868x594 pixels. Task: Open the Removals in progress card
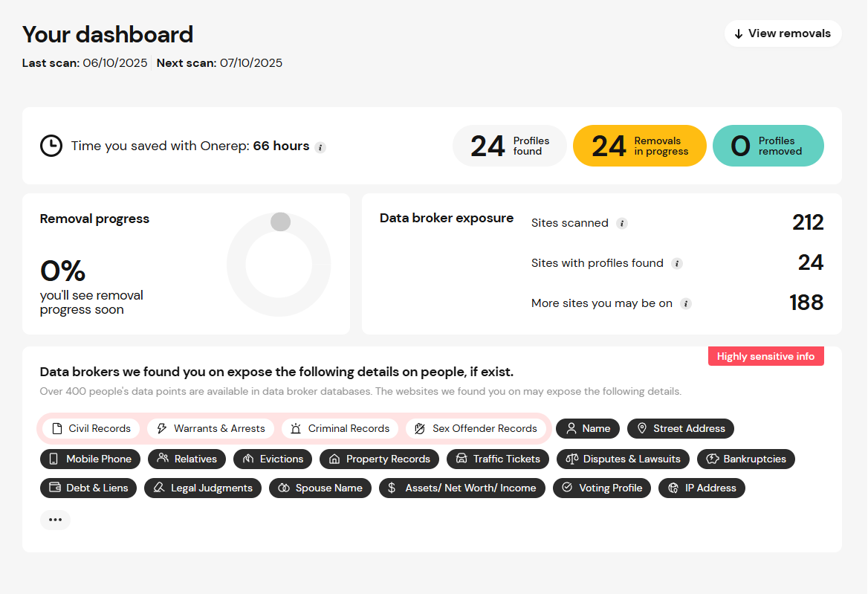[640, 146]
